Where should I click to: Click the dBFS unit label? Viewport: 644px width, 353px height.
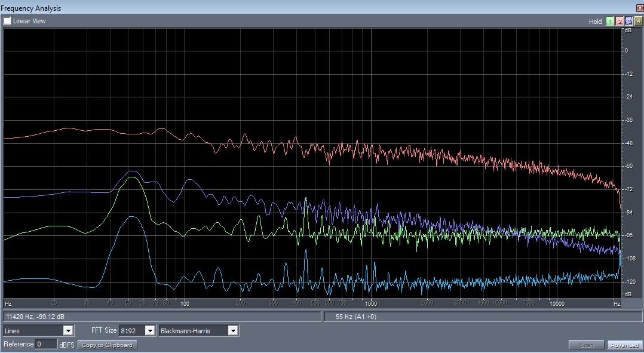[67, 345]
